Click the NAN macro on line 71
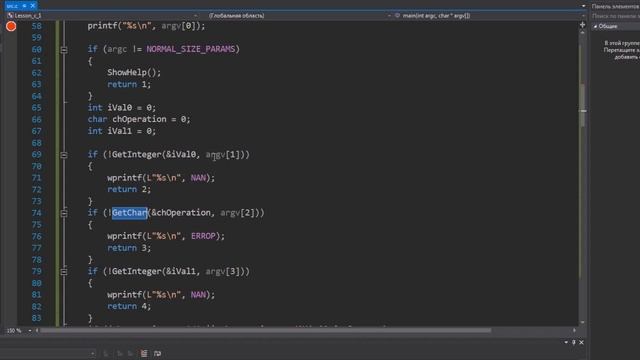640x360 pixels. [198, 178]
